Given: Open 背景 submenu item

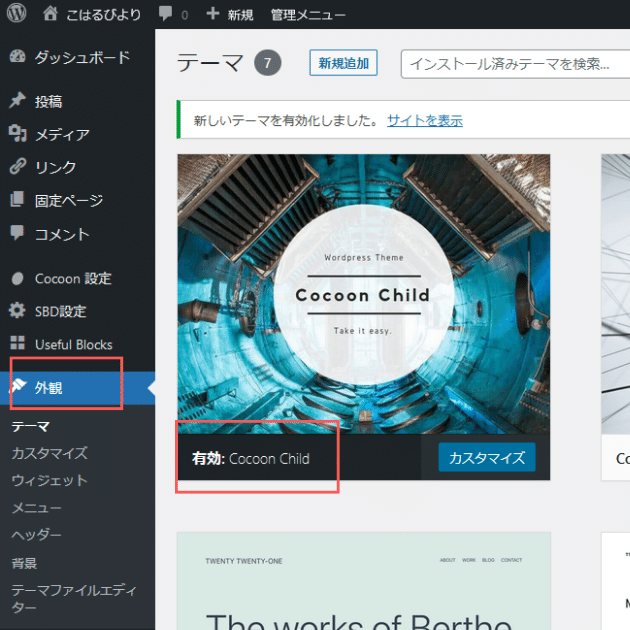Looking at the screenshot, I should coord(24,563).
